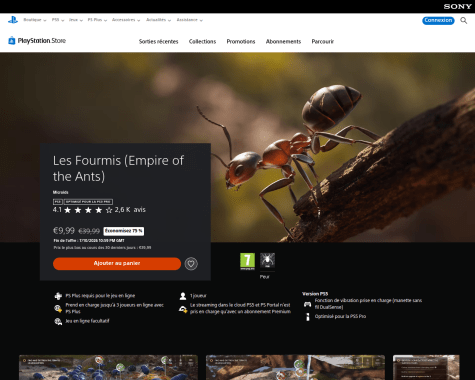Open the second gameplay screenshot thumbnail

tap(295, 367)
